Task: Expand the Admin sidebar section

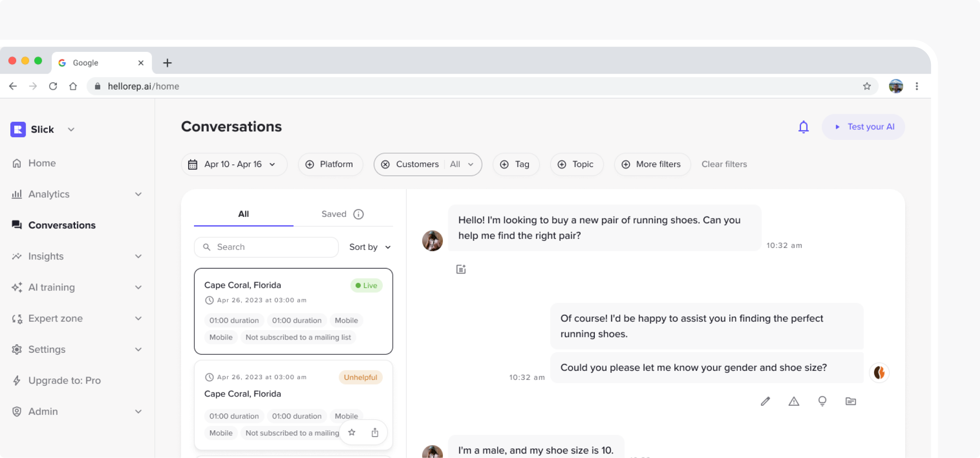Action: click(138, 412)
